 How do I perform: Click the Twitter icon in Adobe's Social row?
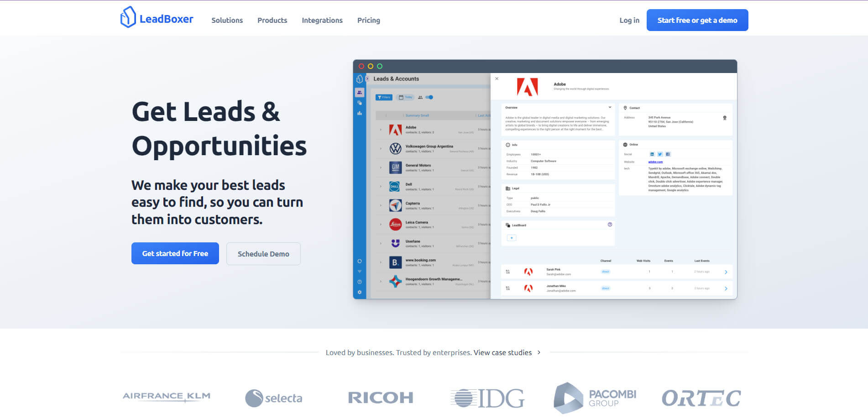tap(660, 154)
